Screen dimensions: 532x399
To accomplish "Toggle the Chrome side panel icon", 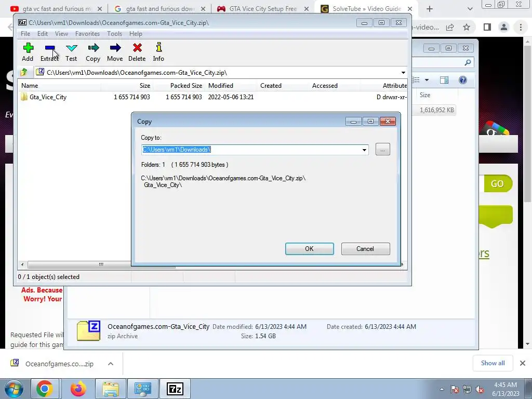I will pyautogui.click(x=487, y=27).
